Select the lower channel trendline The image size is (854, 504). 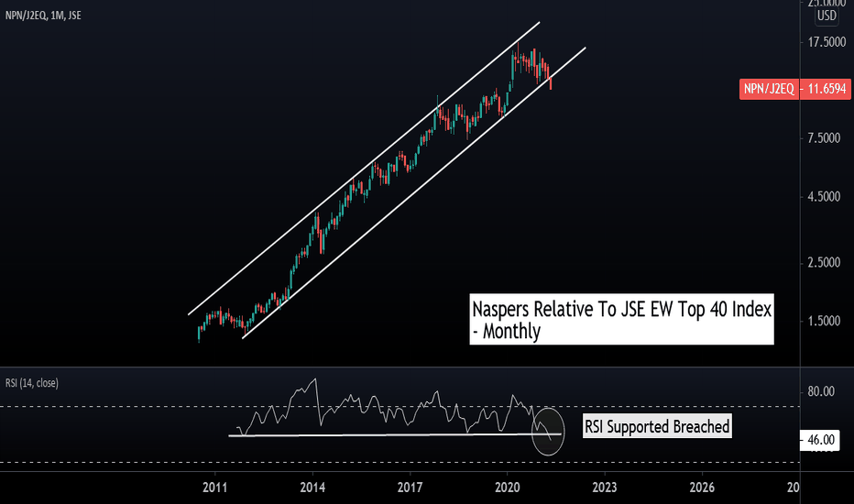(414, 192)
